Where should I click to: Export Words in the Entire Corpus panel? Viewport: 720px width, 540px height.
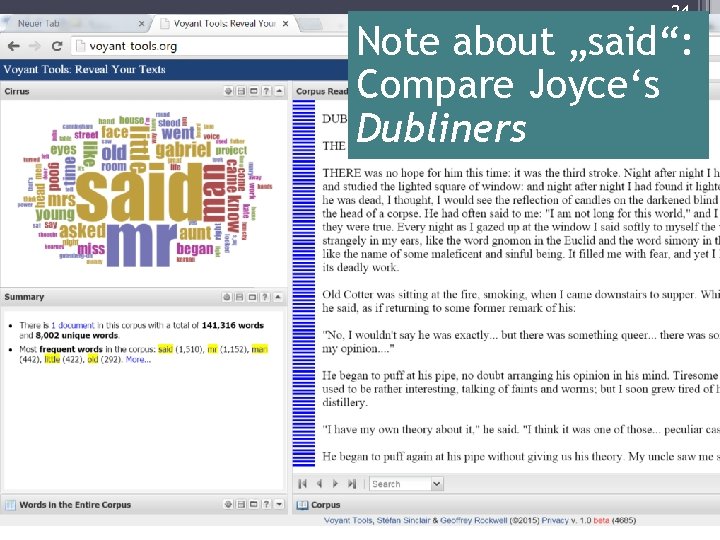pyautogui.click(x=241, y=504)
